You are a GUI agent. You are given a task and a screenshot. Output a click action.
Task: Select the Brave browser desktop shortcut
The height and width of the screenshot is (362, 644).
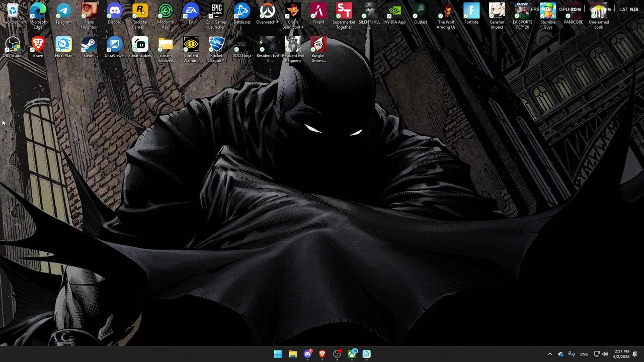click(x=38, y=48)
